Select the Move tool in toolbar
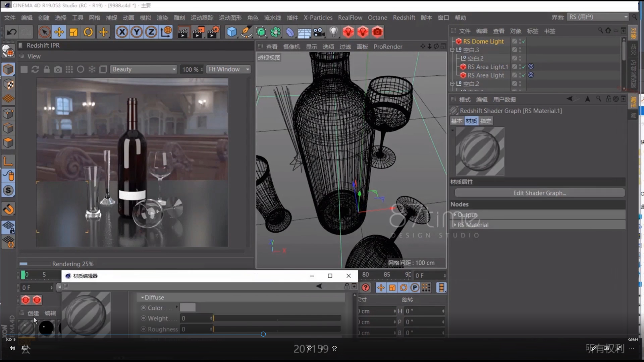Image resolution: width=644 pixels, height=362 pixels. point(59,32)
